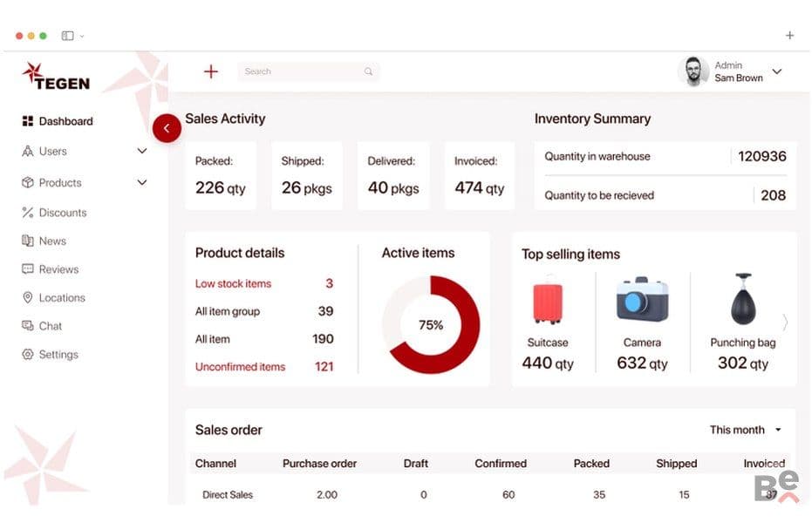This screenshot has height=523, width=812.
Task: Open a new tab with plus icon
Action: coord(789,35)
